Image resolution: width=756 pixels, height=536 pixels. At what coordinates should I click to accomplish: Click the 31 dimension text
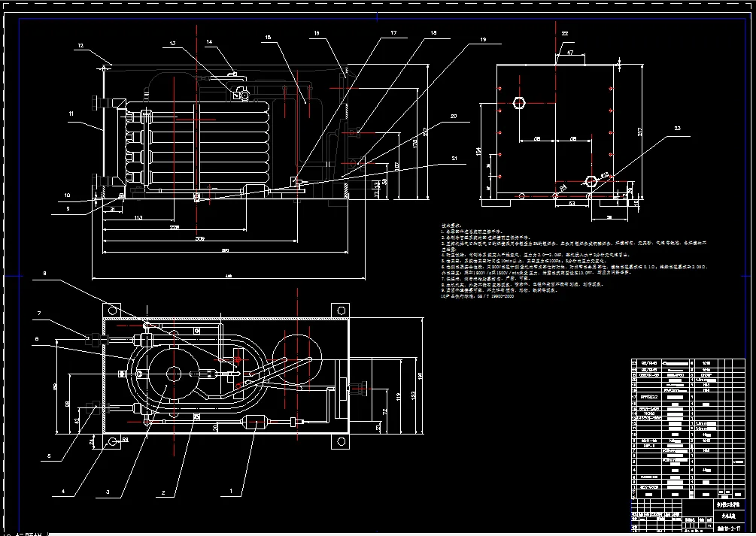click(x=112, y=209)
